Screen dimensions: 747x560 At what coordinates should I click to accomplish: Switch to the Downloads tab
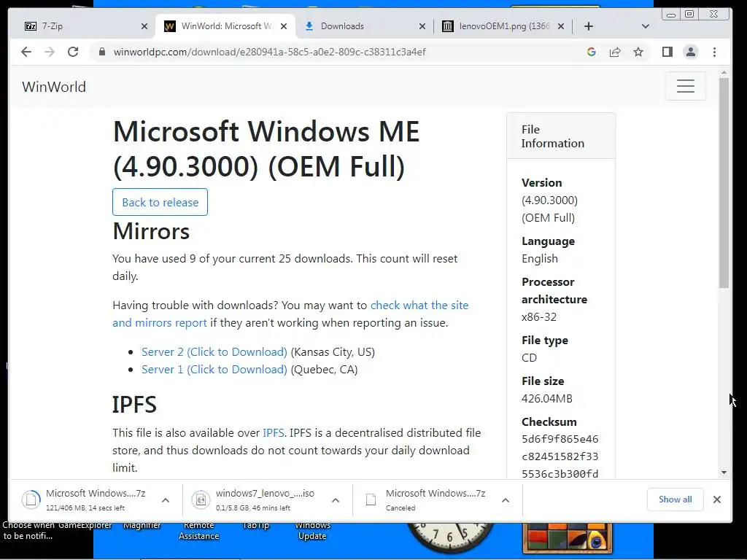coord(365,26)
